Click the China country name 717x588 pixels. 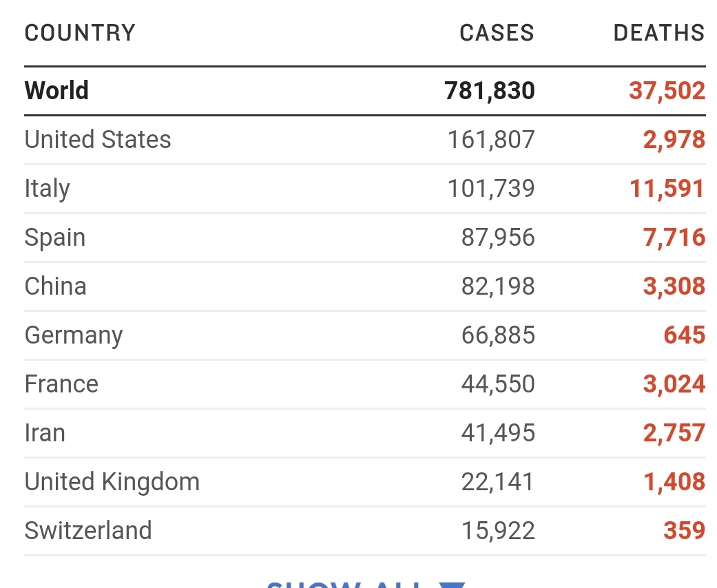pos(56,286)
